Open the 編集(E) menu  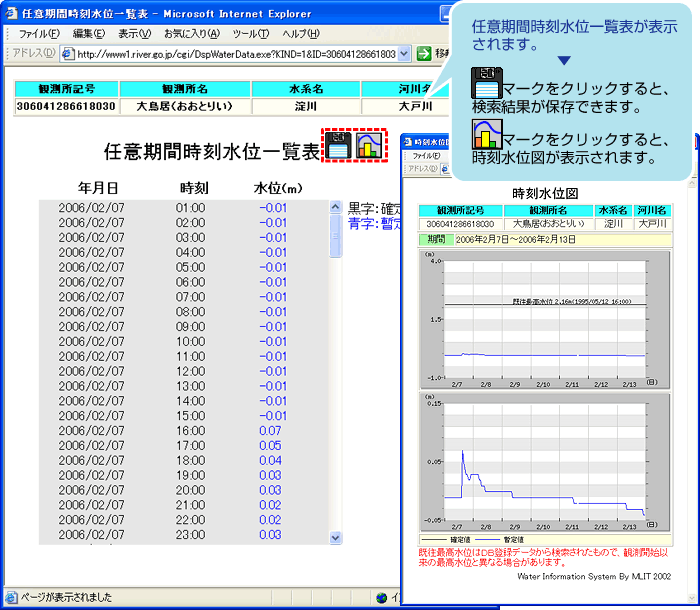89,34
